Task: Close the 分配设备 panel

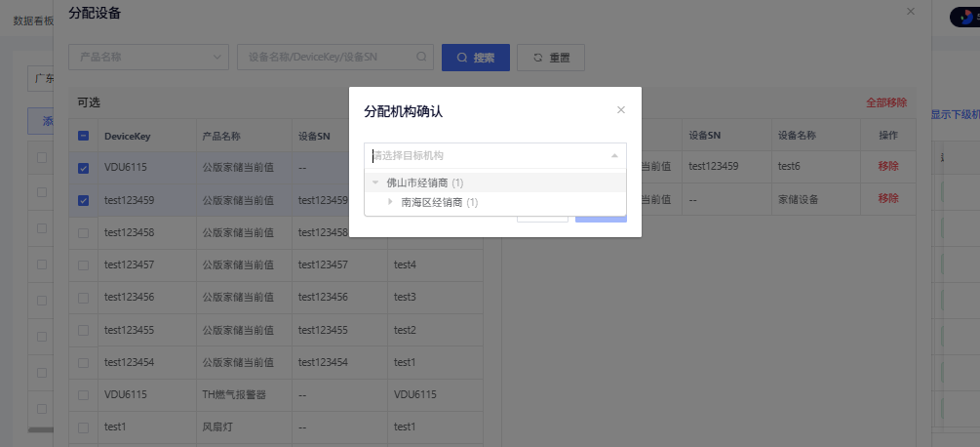Action: click(911, 12)
